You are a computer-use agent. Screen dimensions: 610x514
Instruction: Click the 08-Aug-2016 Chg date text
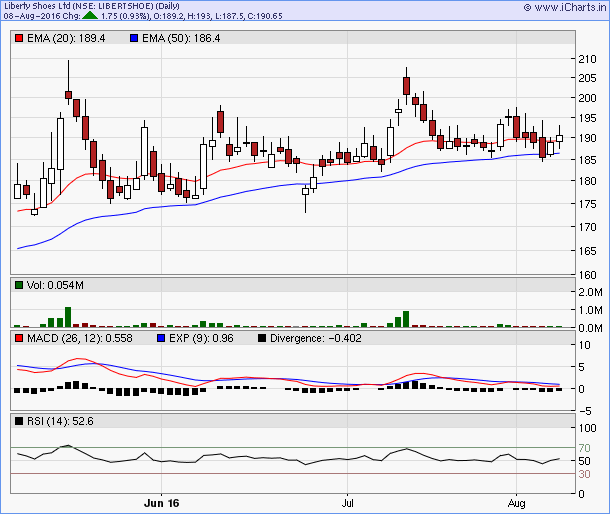[x=42, y=16]
